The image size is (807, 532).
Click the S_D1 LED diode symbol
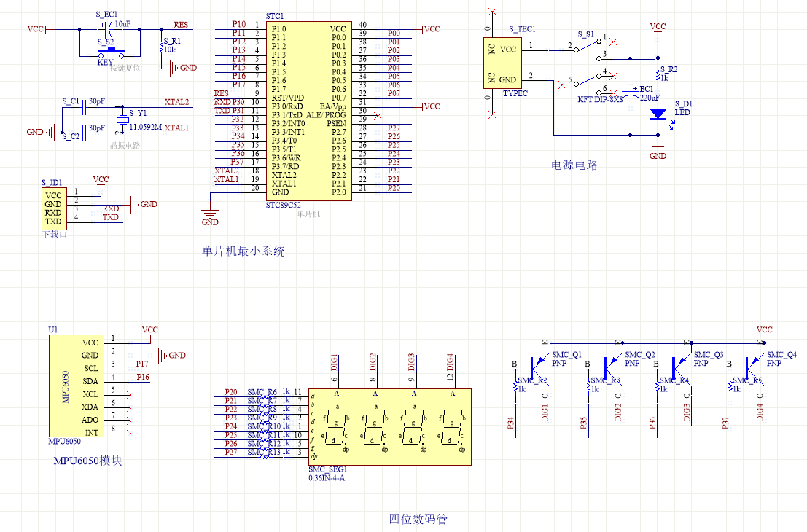click(x=658, y=114)
